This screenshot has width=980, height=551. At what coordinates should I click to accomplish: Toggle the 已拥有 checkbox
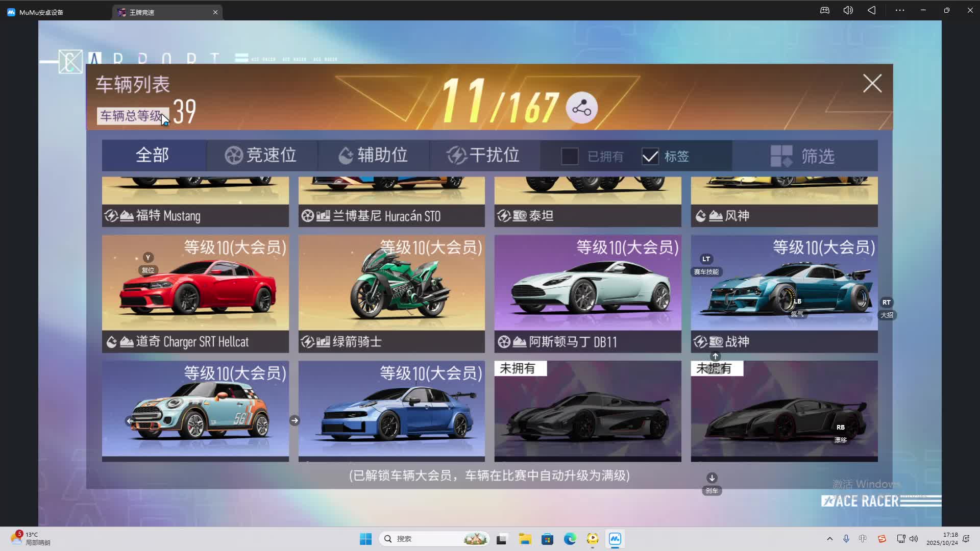click(x=570, y=156)
